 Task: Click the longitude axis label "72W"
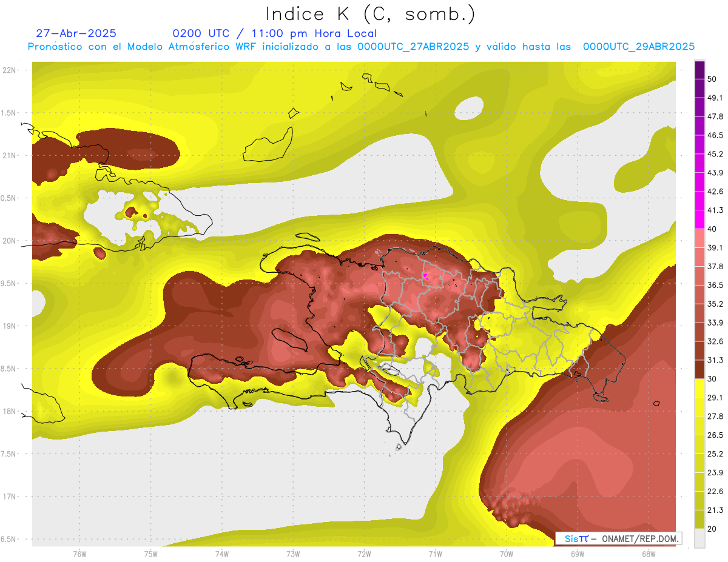coord(364,554)
